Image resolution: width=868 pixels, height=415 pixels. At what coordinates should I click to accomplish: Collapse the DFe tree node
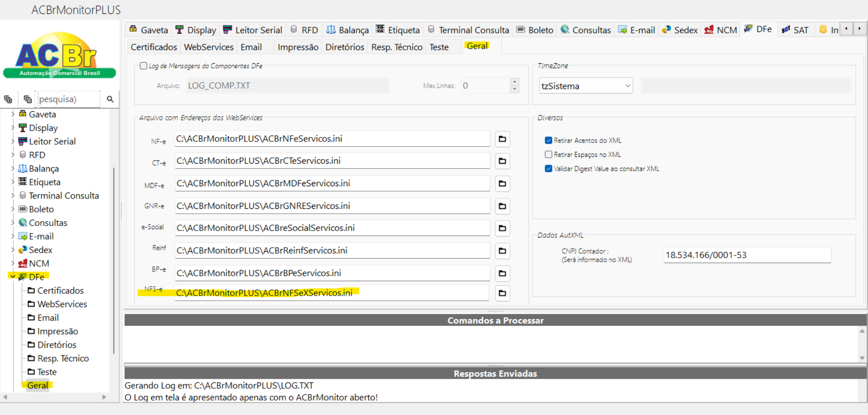tap(13, 277)
